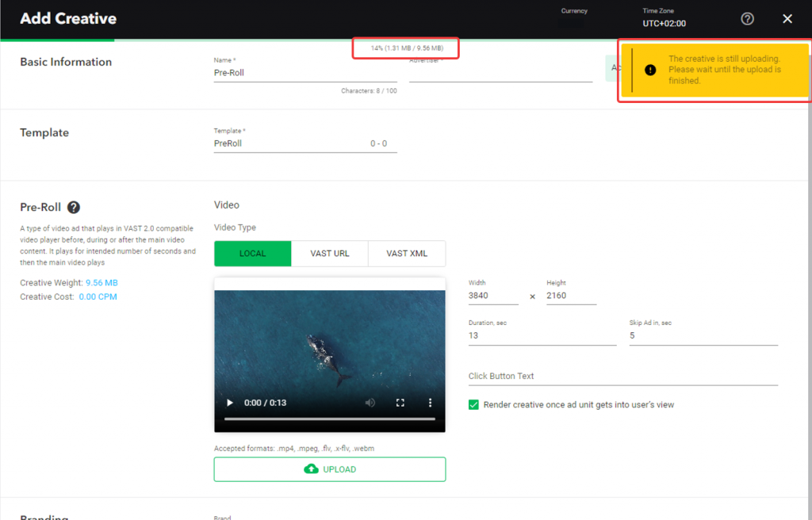Edit the Height field showing 2160
Viewport: 812px width, 520px height.
tap(571, 296)
